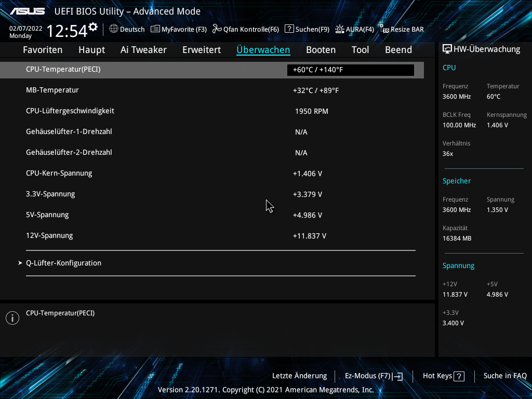Select CPU-Temperatur(PECI) row

[x=212, y=70]
